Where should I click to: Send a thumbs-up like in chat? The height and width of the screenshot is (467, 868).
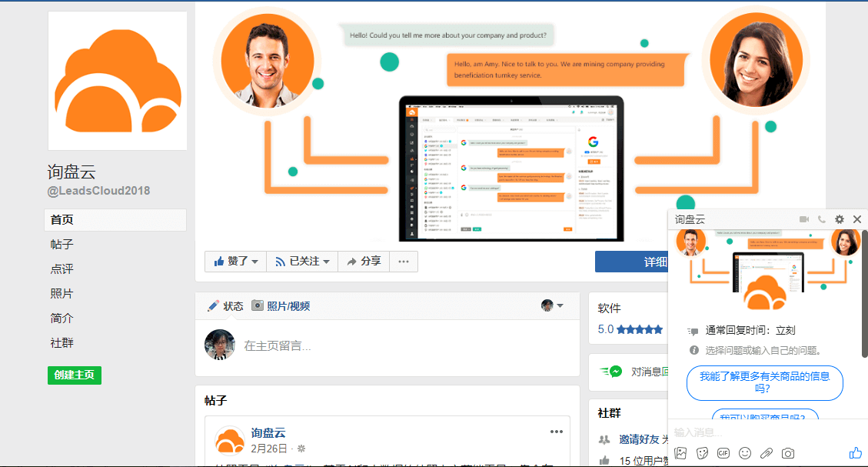click(855, 452)
